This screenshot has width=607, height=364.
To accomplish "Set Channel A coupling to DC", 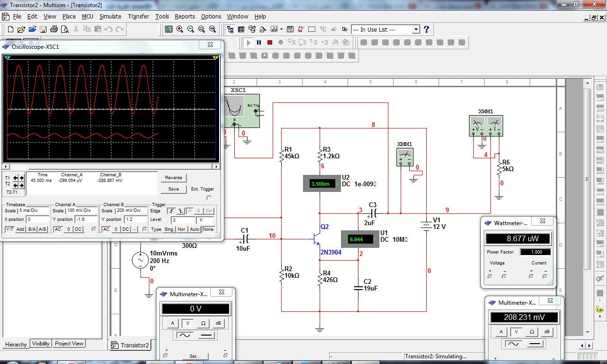I will pos(79,229).
